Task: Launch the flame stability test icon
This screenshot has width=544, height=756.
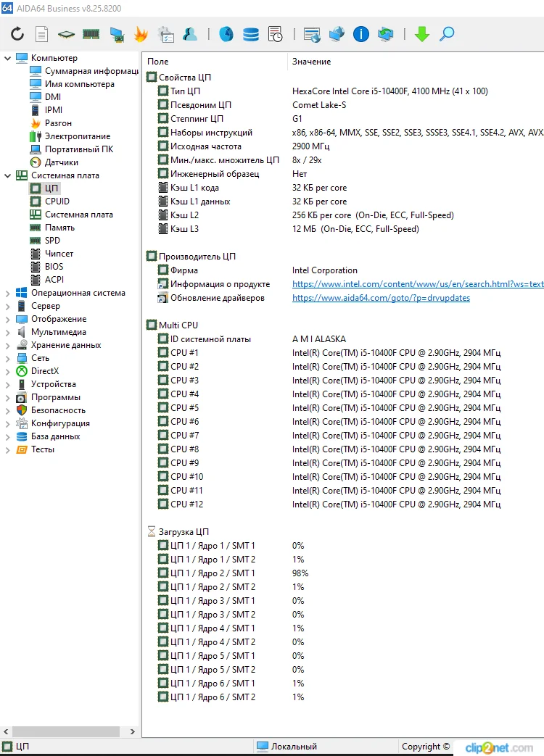Action: (x=141, y=34)
